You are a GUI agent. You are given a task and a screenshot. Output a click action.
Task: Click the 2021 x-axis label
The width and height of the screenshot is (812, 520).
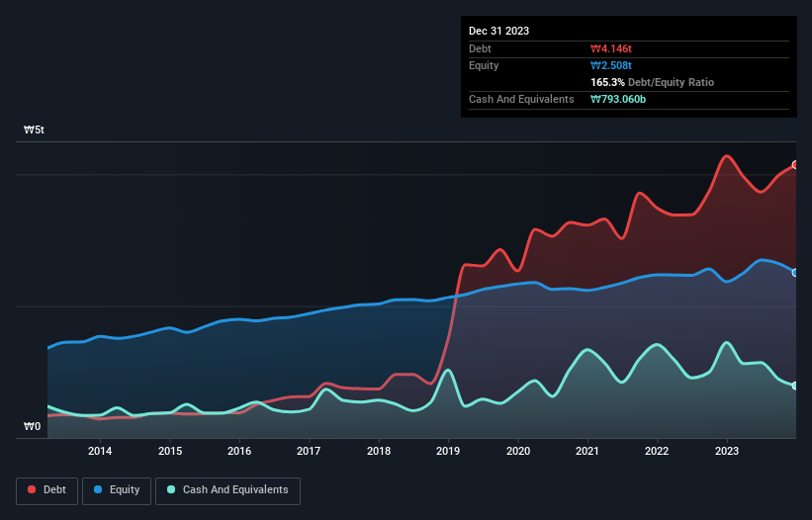click(587, 451)
